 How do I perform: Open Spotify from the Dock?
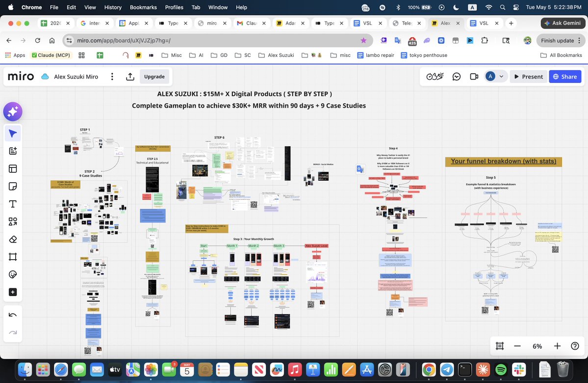501,370
